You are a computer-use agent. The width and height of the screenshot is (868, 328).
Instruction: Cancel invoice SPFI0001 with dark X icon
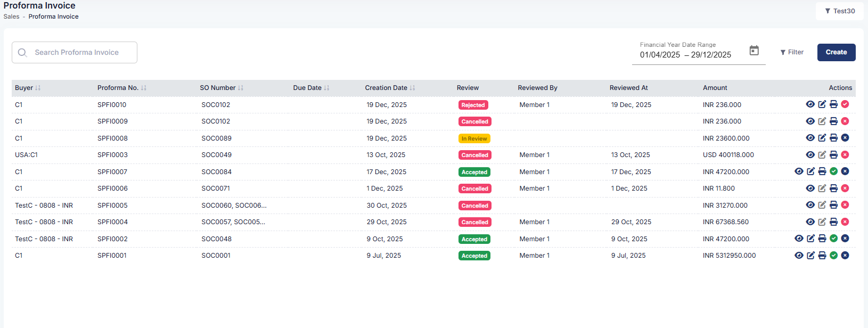coord(845,256)
